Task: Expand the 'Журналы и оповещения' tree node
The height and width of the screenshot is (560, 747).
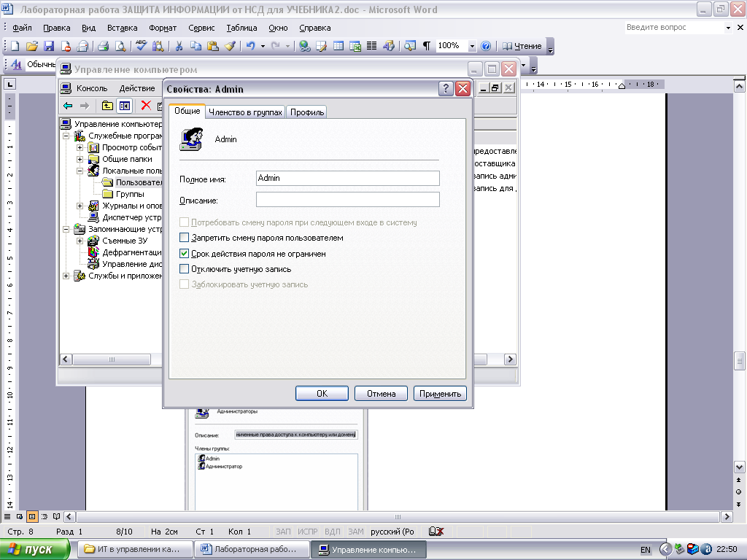Action: [80, 206]
